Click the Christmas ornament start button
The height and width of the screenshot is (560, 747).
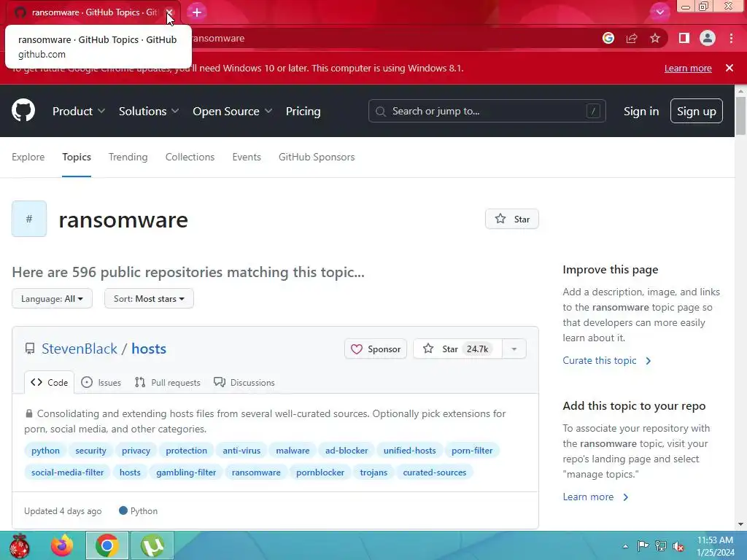click(x=20, y=545)
